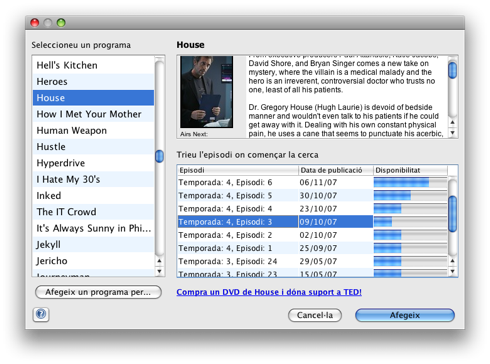Select The IT Crowd in the list
This screenshot has height=364, width=490.
(x=93, y=212)
